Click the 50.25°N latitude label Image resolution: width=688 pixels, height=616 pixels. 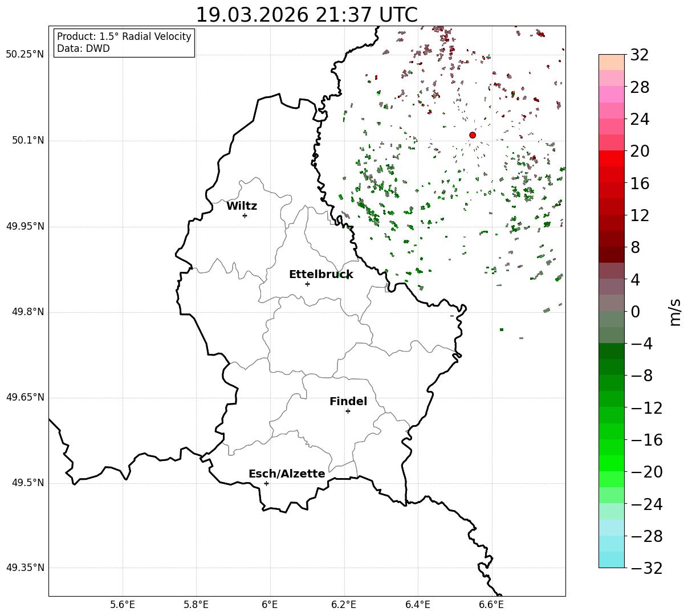(25, 55)
